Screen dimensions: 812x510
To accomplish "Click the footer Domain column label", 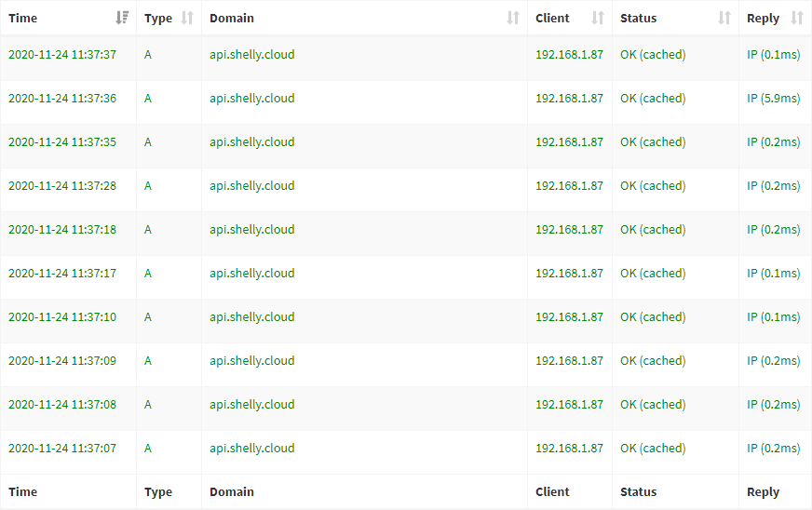I will tap(232, 492).
